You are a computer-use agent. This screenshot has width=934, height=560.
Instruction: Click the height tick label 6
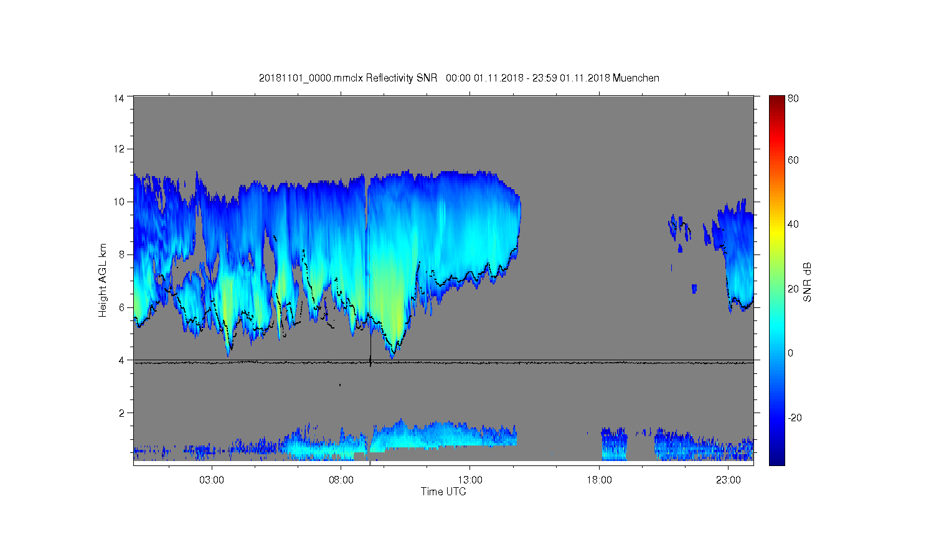(121, 307)
